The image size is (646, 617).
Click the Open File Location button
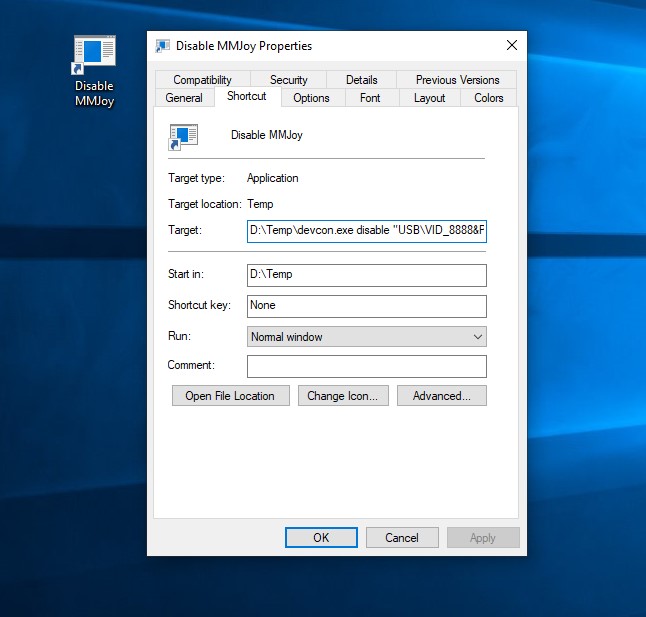pyautogui.click(x=231, y=396)
